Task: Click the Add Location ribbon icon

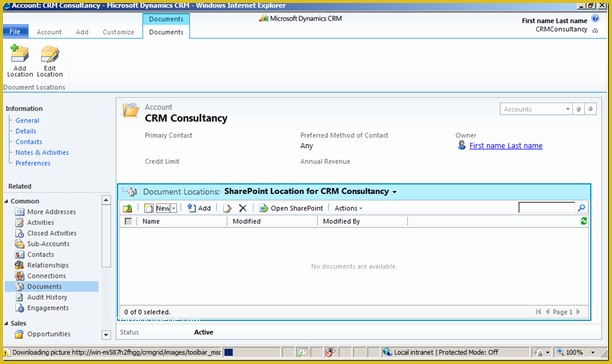Action: [x=20, y=61]
